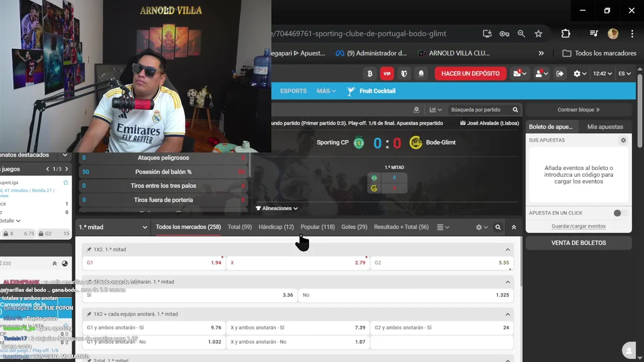The height and width of the screenshot is (362, 644).
Task: Open the markets settings gear dropdown
Action: click(x=482, y=227)
